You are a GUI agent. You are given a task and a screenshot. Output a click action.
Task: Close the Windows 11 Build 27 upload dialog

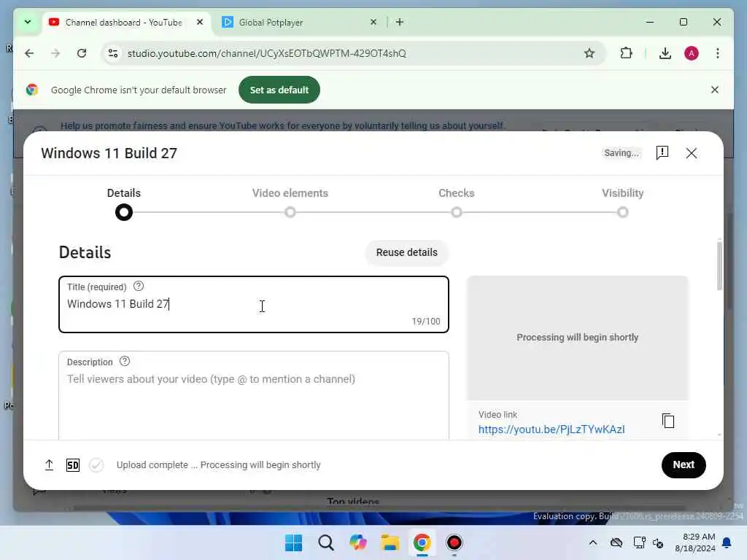tap(692, 153)
